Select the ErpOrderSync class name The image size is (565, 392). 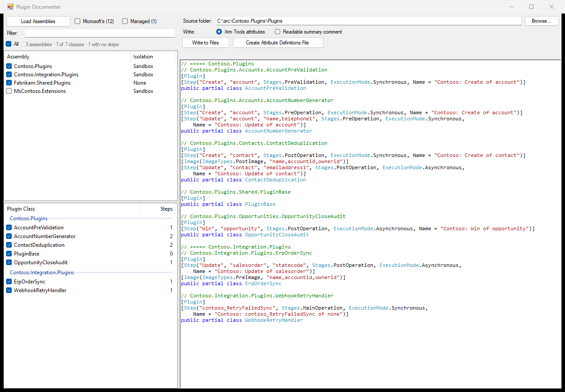[30, 282]
